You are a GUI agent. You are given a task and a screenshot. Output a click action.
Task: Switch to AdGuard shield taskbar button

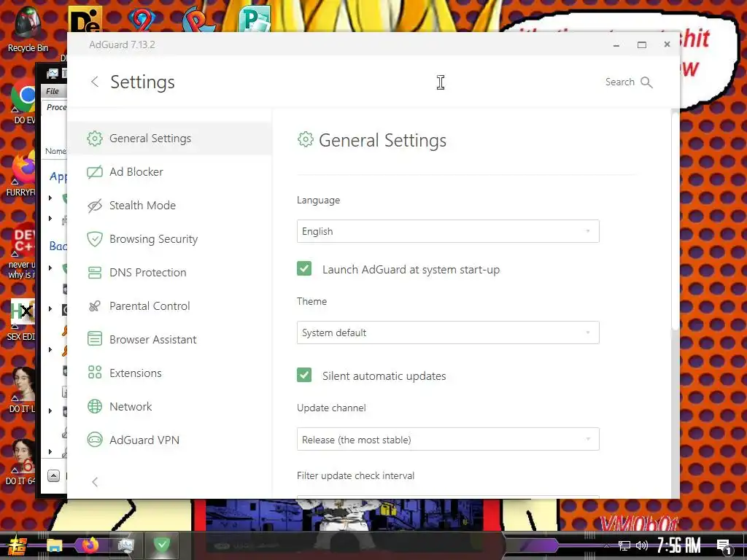coord(162,545)
